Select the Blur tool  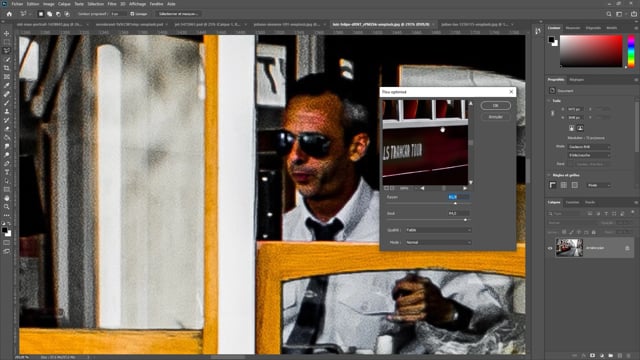[7, 146]
